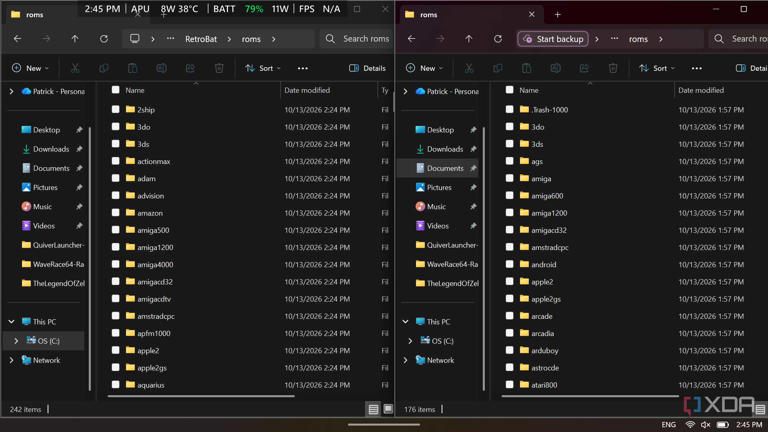Check the android folder checkbox

pyautogui.click(x=509, y=264)
